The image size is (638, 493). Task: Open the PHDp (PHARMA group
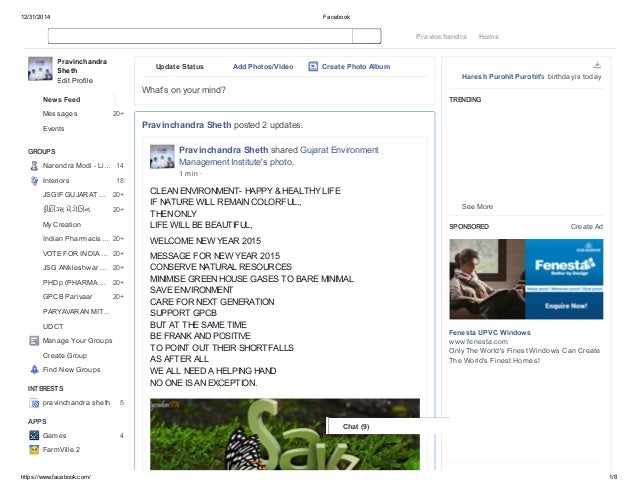(74, 282)
